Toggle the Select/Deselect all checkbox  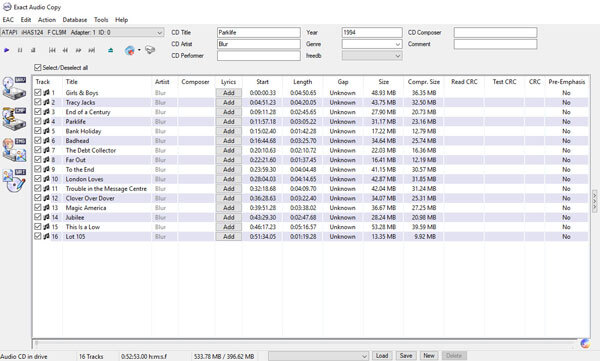click(38, 68)
